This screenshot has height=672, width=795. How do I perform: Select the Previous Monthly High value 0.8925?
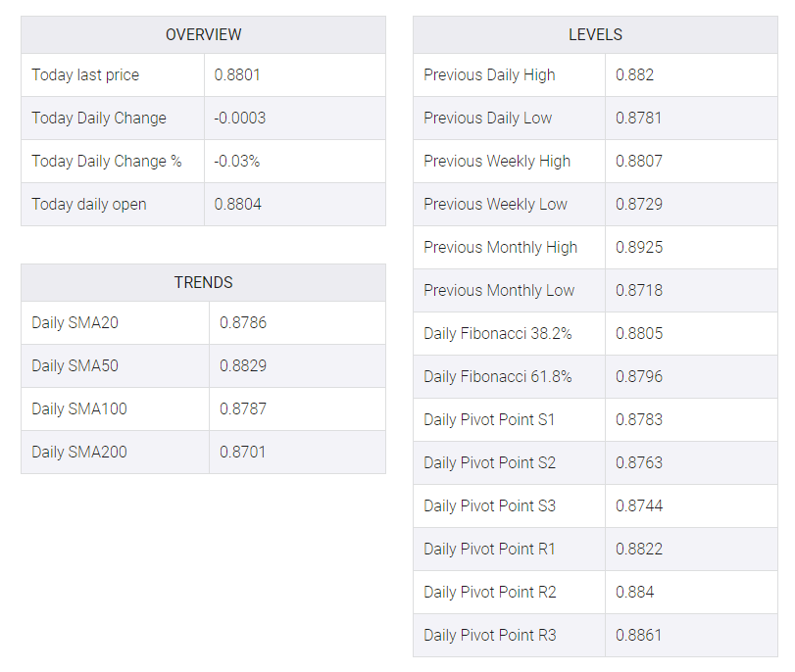click(639, 247)
